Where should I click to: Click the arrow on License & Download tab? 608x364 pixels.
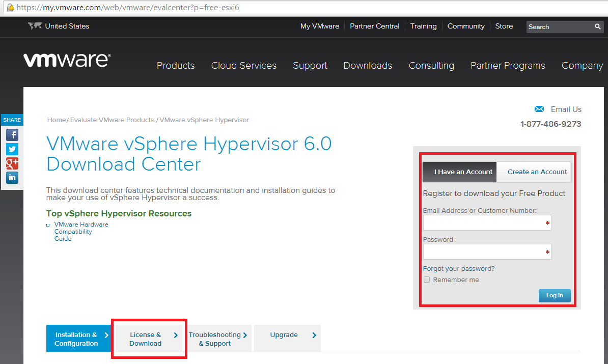(x=176, y=335)
